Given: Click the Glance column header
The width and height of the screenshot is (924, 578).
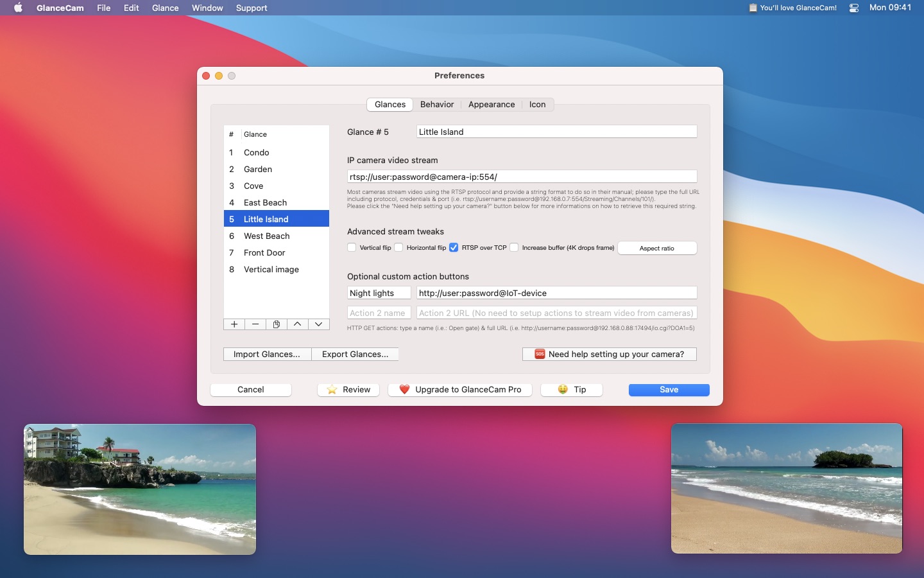Looking at the screenshot, I should pyautogui.click(x=286, y=134).
